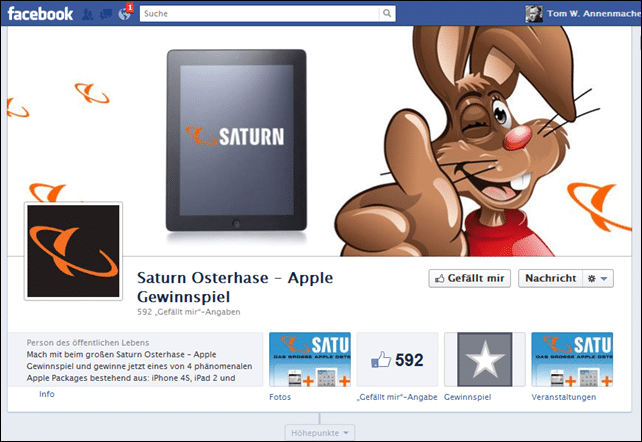
Task: Open the Veranstaltungen thumbnail tile
Action: [x=572, y=359]
